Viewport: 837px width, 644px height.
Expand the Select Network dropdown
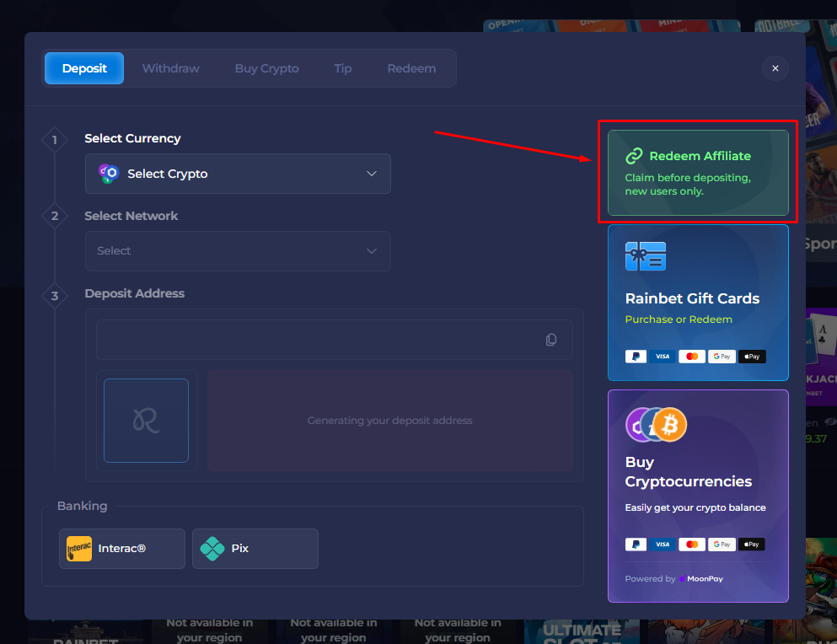click(238, 251)
